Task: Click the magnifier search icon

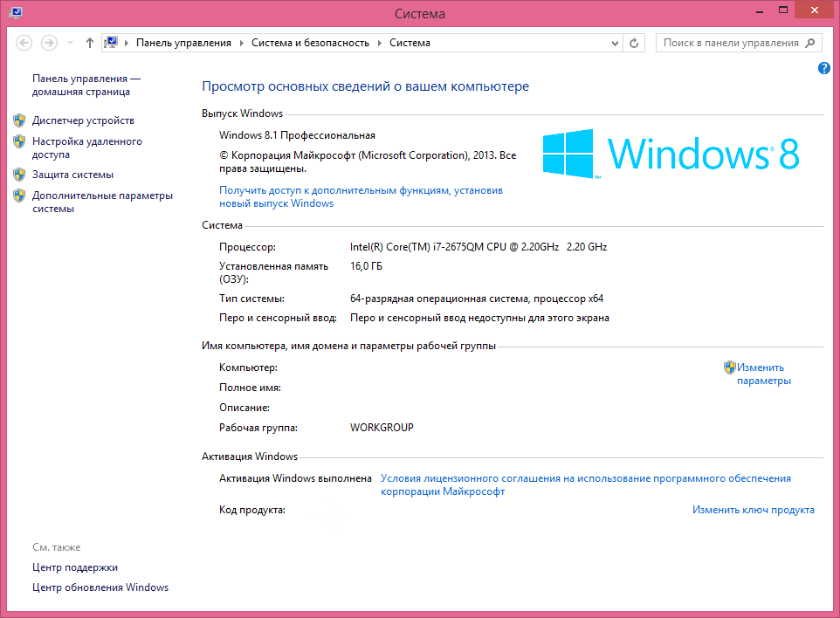Action: 810,43
